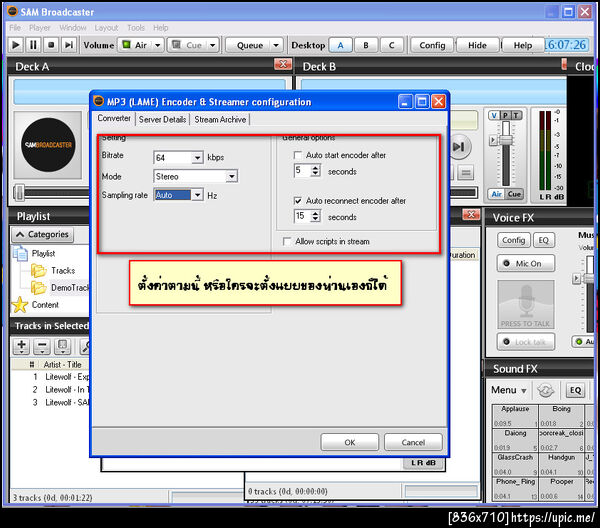
Task: Select track 1 Litewolf row
Action: [x=51, y=377]
